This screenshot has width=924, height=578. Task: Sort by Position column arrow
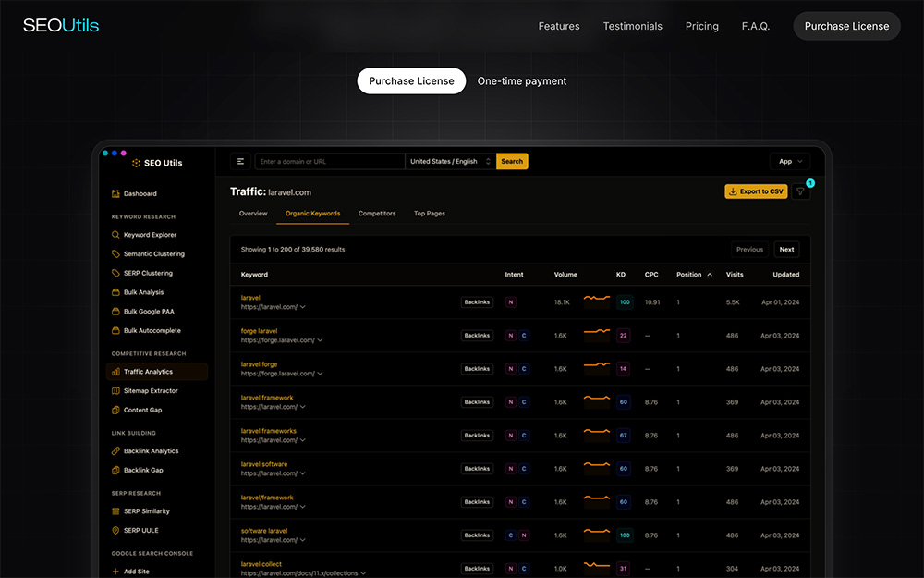pyautogui.click(x=710, y=275)
